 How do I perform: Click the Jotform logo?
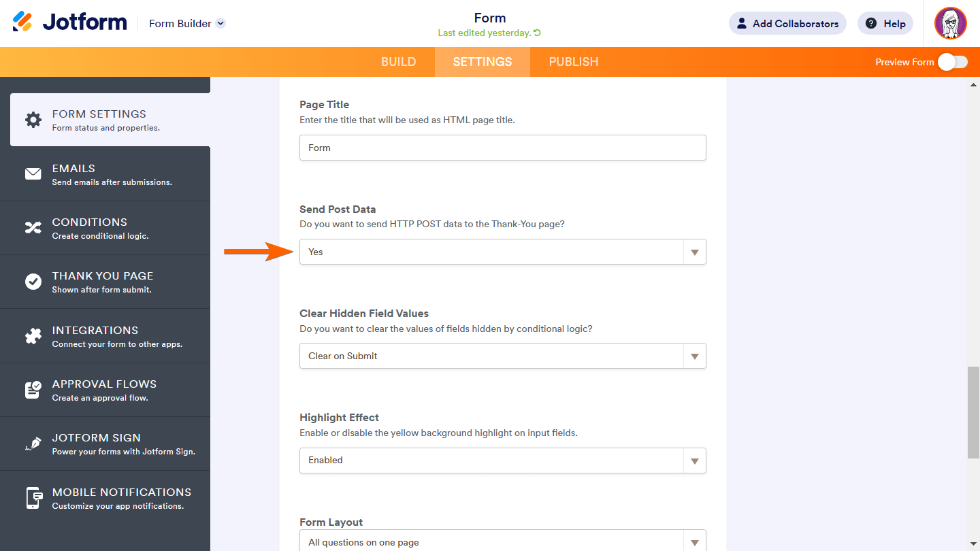pos(69,22)
